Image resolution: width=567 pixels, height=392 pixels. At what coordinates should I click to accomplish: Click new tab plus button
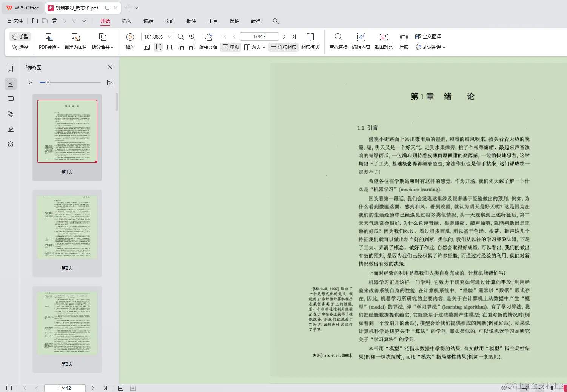(129, 8)
